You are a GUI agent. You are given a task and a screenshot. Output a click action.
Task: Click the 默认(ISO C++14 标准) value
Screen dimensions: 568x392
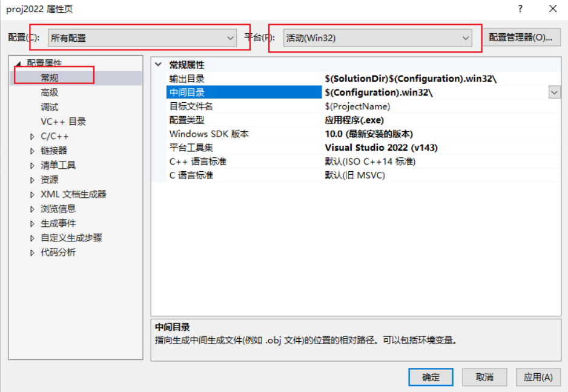point(370,161)
